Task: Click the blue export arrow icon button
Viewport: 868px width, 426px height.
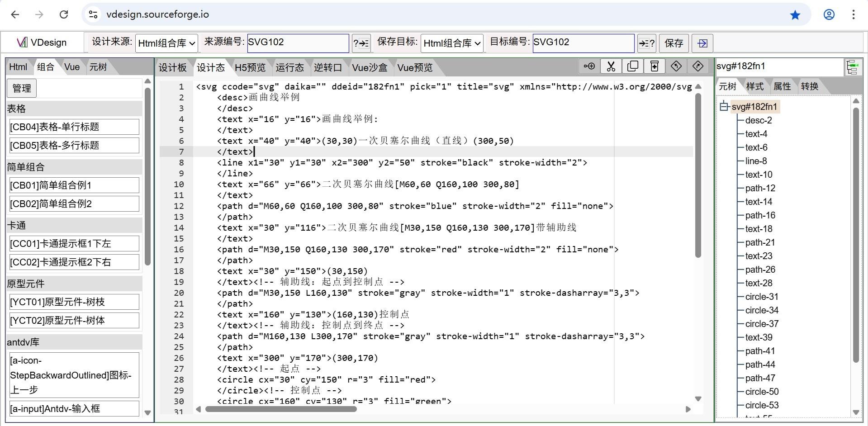Action: pyautogui.click(x=702, y=43)
